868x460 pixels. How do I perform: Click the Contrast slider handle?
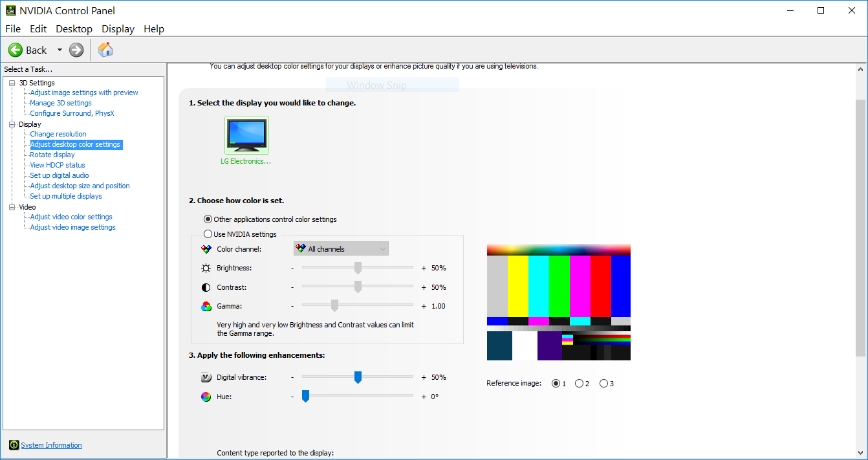coord(358,287)
